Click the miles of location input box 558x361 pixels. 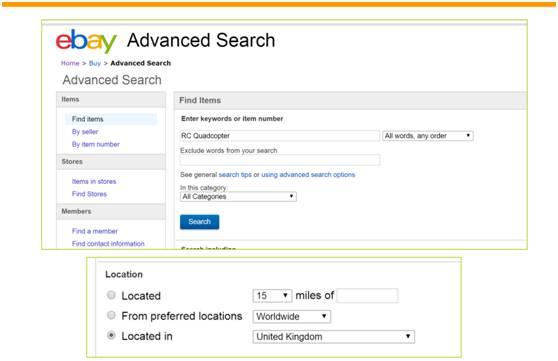[367, 295]
